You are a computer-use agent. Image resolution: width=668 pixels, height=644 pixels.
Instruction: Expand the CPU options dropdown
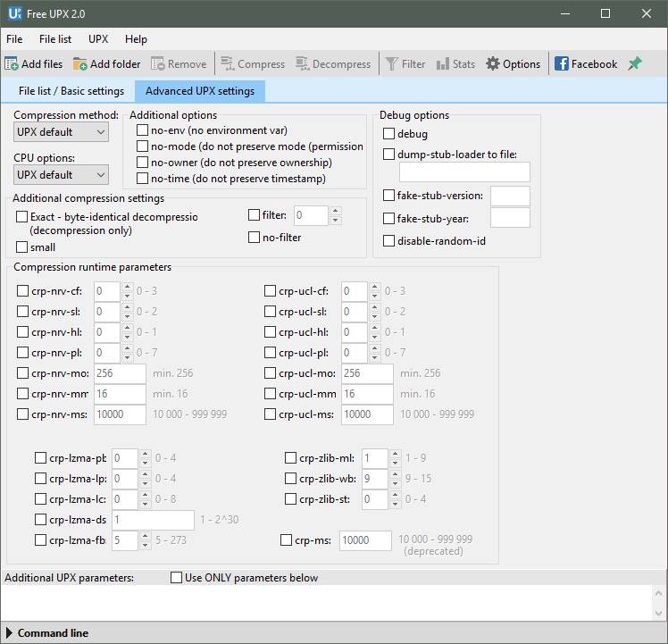coord(61,175)
